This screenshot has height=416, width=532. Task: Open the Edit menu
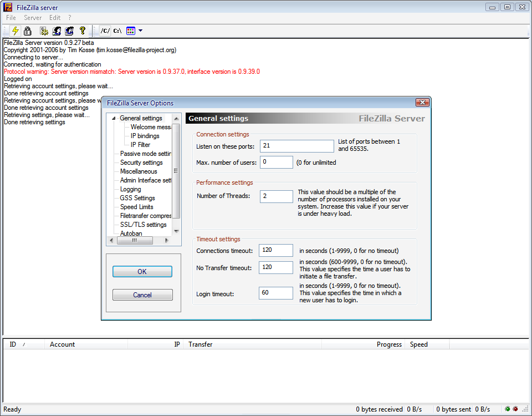pyautogui.click(x=55, y=18)
